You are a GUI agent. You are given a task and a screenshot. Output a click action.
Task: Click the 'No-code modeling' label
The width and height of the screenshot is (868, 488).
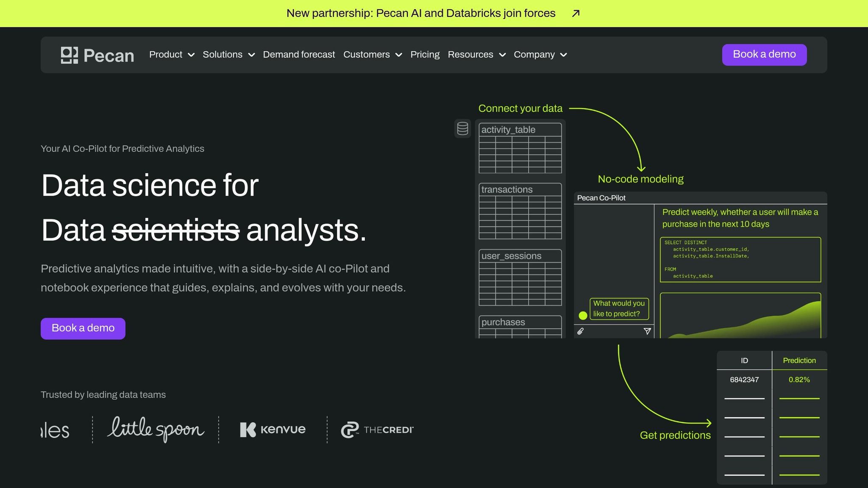coord(640,179)
